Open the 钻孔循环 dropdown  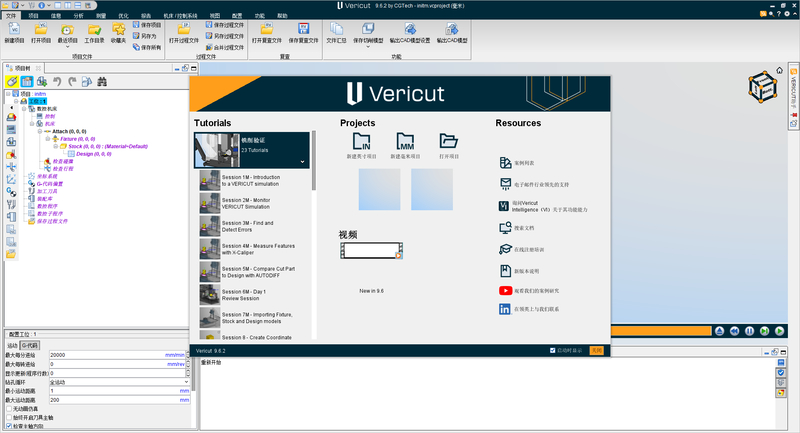click(x=119, y=382)
